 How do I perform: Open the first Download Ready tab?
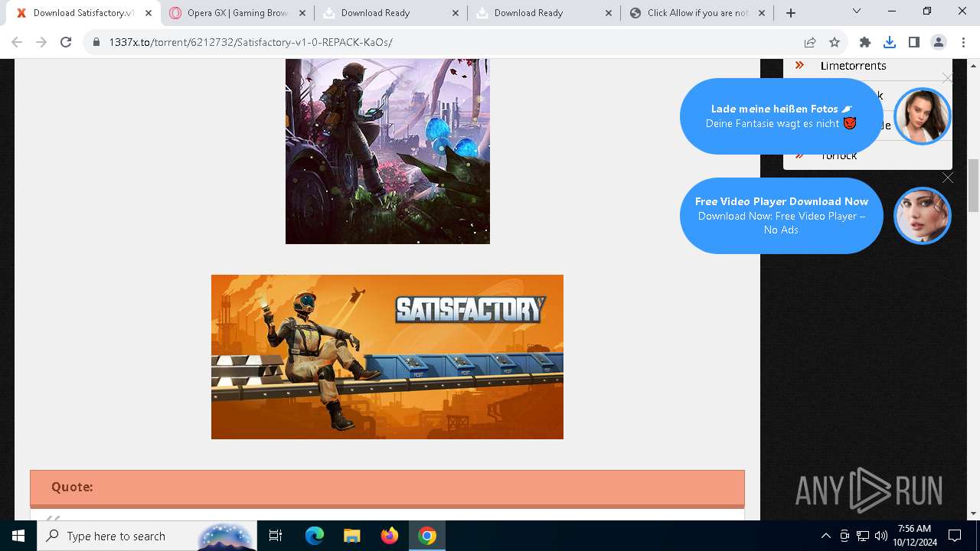389,12
